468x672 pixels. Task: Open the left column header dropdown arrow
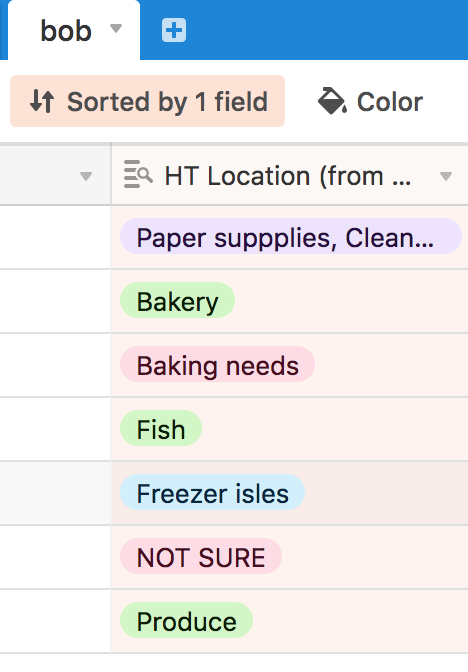(x=86, y=176)
